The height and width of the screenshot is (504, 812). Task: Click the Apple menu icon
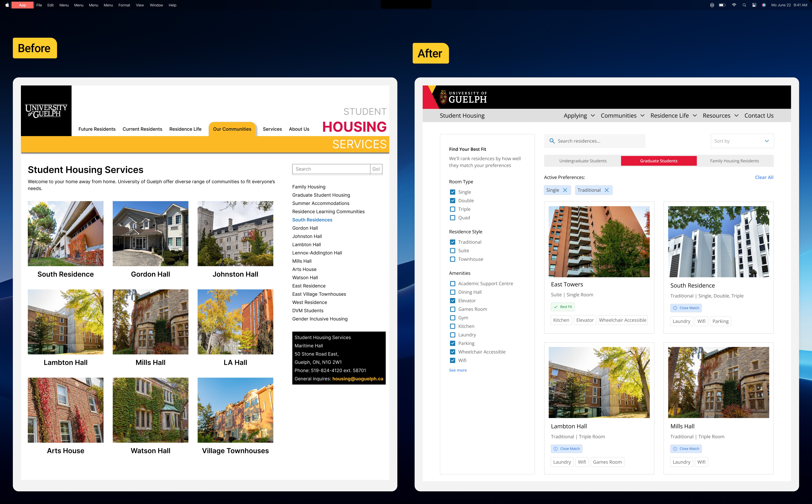click(x=7, y=5)
